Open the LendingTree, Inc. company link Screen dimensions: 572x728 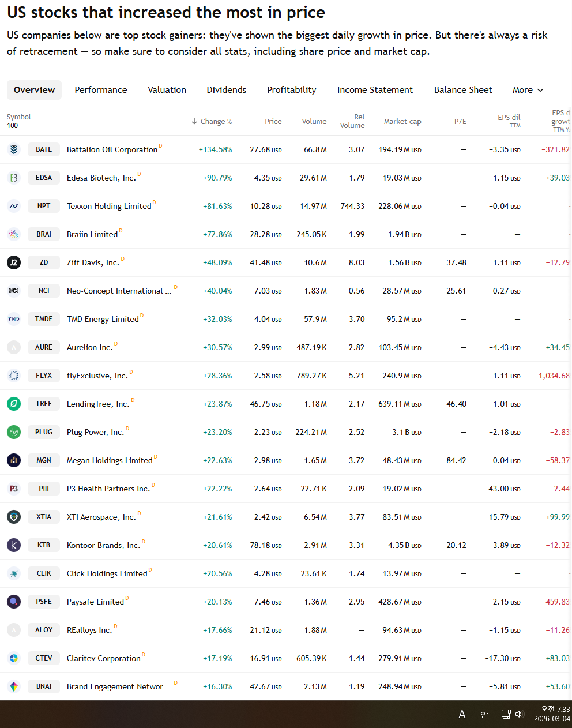(x=98, y=404)
